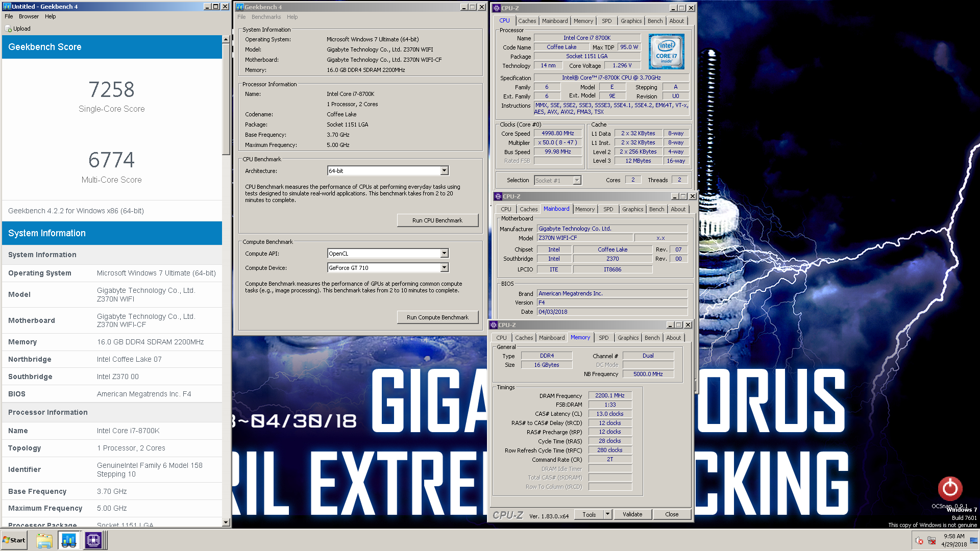Click the Max TDP value 95.0 W
980x551 pixels.
pyautogui.click(x=629, y=47)
